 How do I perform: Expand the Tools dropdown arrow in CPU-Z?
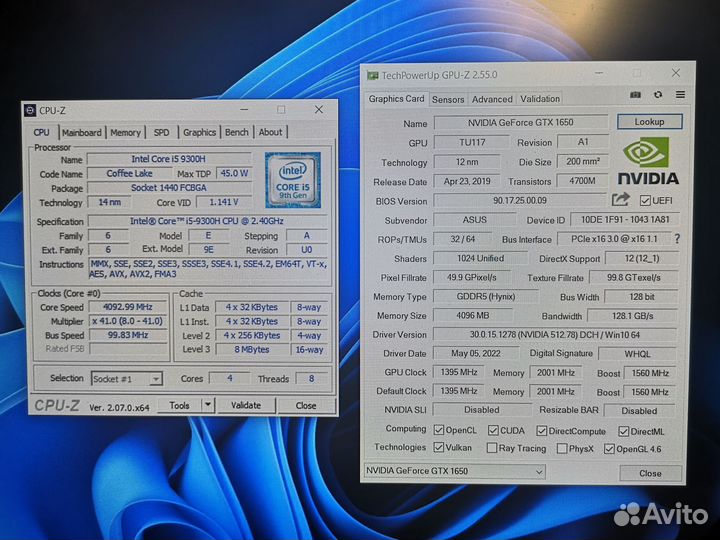click(x=208, y=405)
